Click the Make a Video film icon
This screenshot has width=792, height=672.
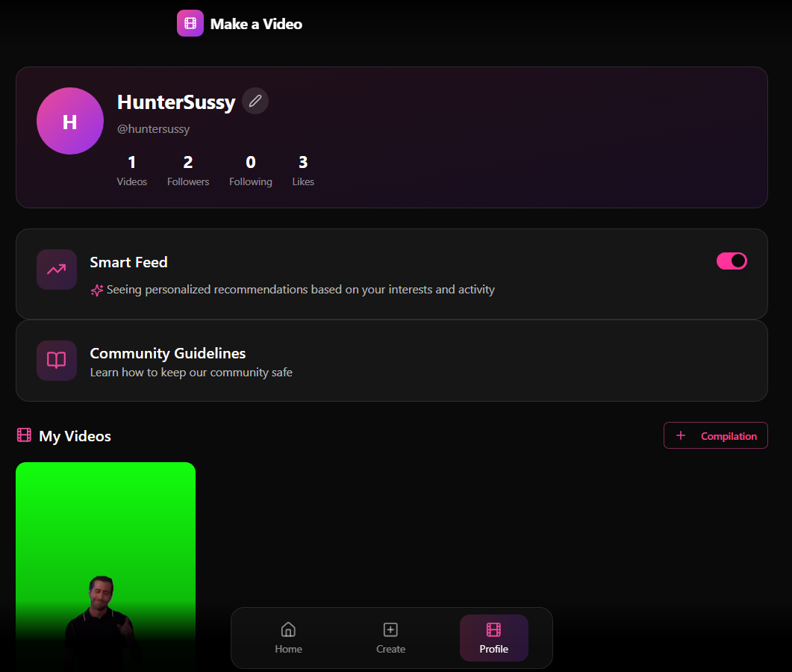[190, 23]
